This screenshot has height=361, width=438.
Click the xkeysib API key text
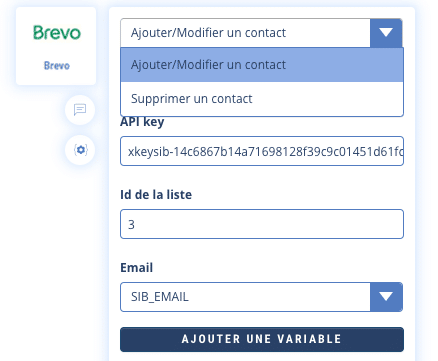[x=266, y=152]
